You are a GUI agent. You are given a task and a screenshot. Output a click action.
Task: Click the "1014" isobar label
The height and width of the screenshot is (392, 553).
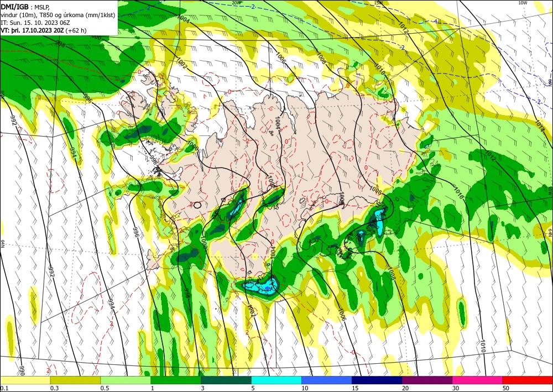[x=540, y=126]
